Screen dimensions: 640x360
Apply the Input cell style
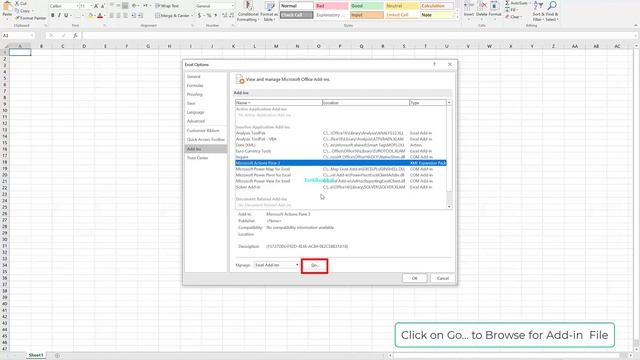pos(366,15)
